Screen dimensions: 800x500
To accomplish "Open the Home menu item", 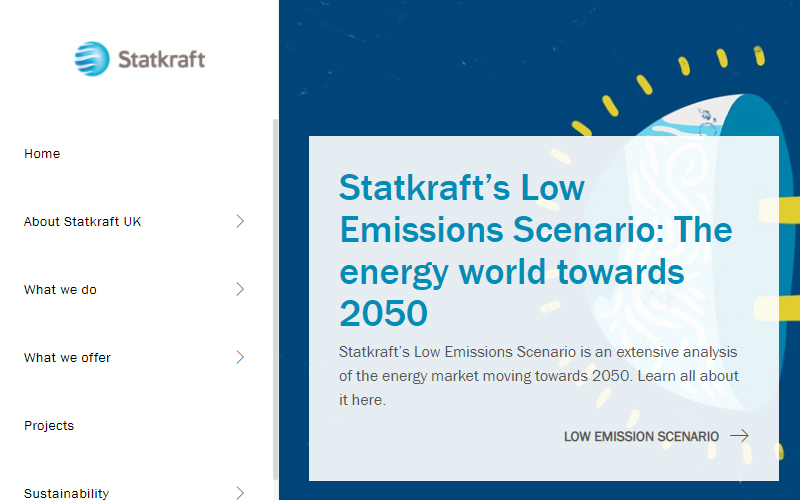I will (42, 154).
